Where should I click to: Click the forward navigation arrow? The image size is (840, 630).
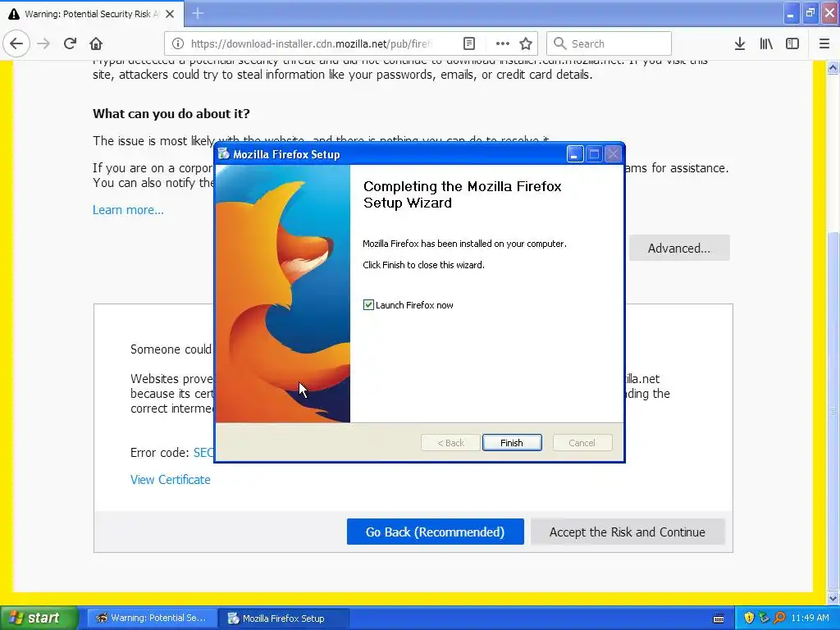[44, 43]
